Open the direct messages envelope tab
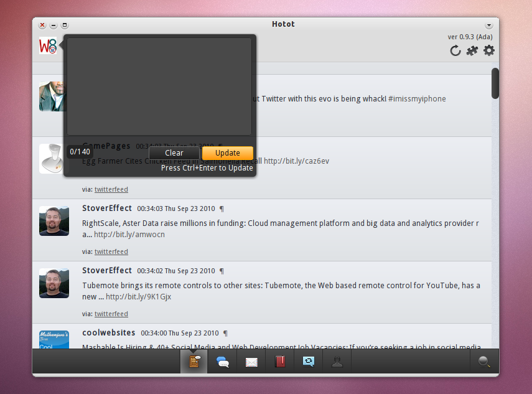 coord(251,362)
